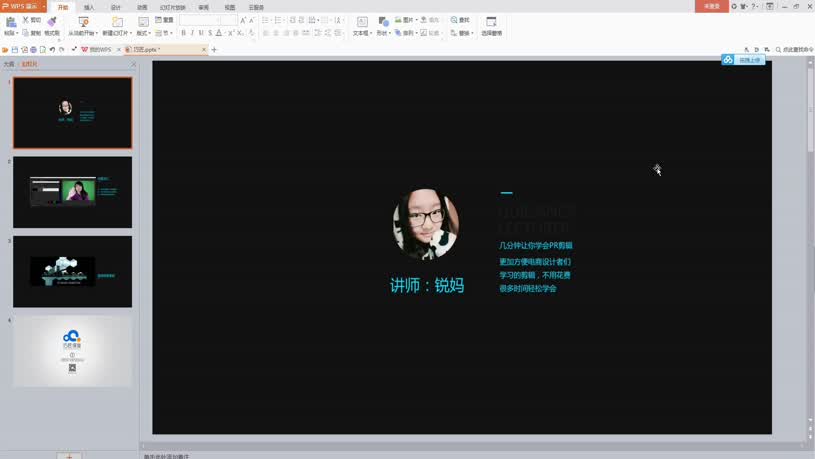Insert a Text Box using its icon
815x459 pixels.
[362, 21]
